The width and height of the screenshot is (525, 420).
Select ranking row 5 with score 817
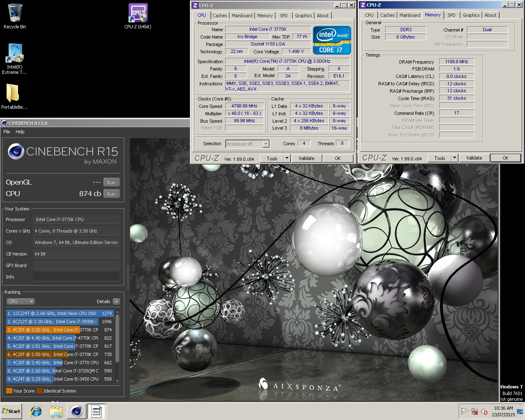[60, 346]
